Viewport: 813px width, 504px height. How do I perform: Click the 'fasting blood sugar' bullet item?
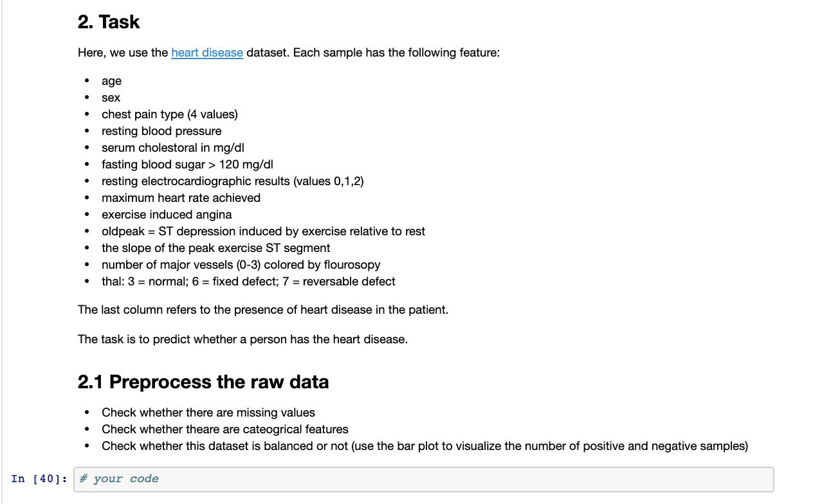(x=187, y=164)
